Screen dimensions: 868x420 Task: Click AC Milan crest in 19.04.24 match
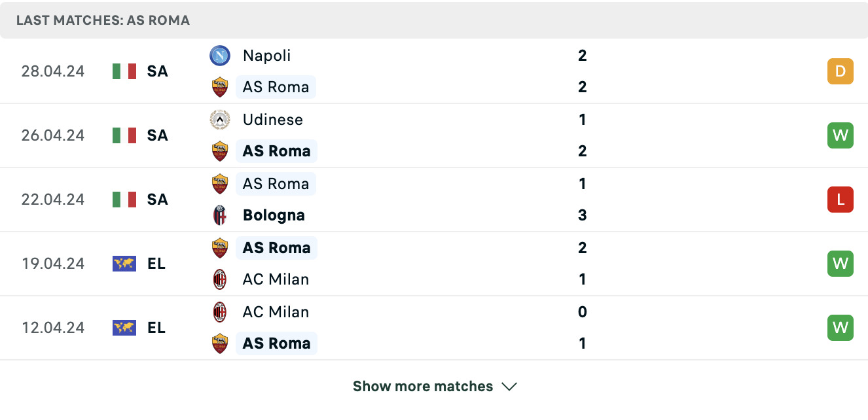pos(220,279)
